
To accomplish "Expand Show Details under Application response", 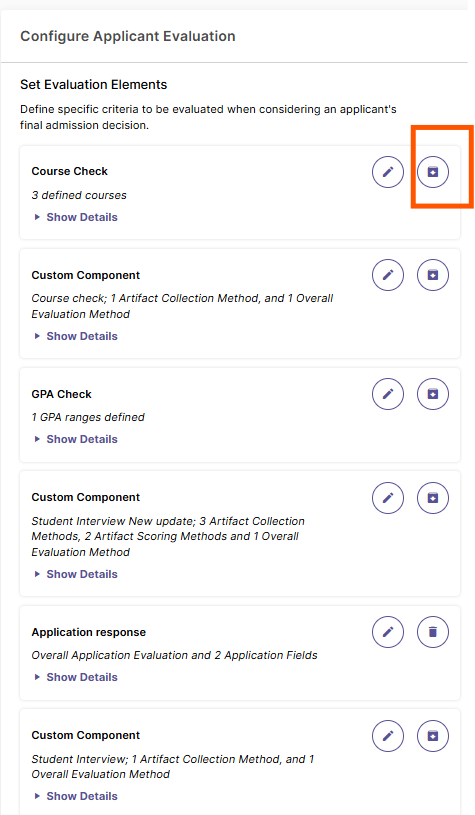I will tap(76, 677).
